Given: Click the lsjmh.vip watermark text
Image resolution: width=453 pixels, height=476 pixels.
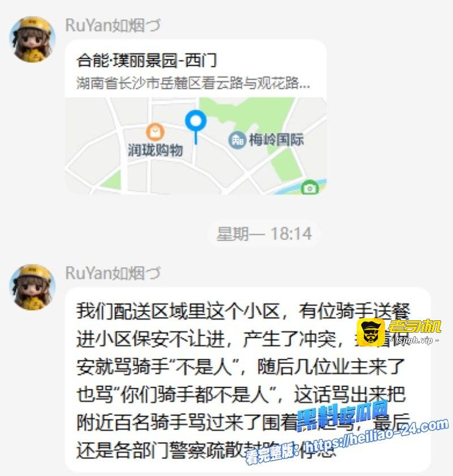Looking at the screenshot, I should [x=414, y=340].
